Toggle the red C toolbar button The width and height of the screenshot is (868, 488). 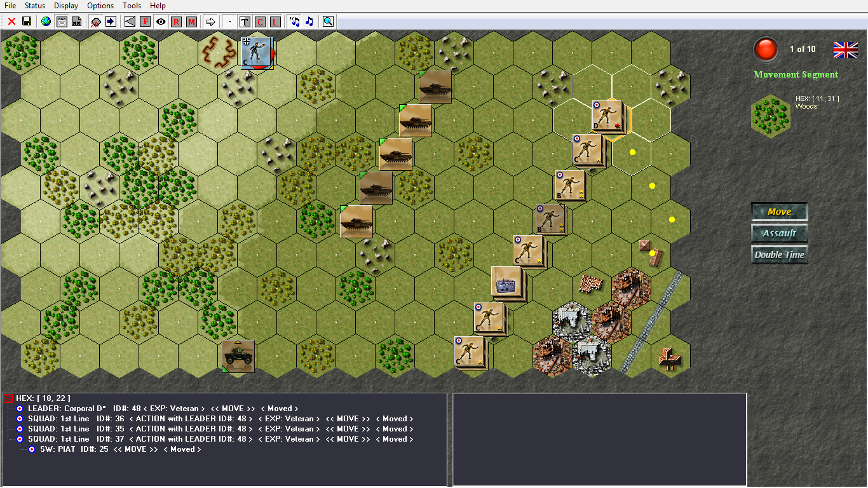click(260, 22)
